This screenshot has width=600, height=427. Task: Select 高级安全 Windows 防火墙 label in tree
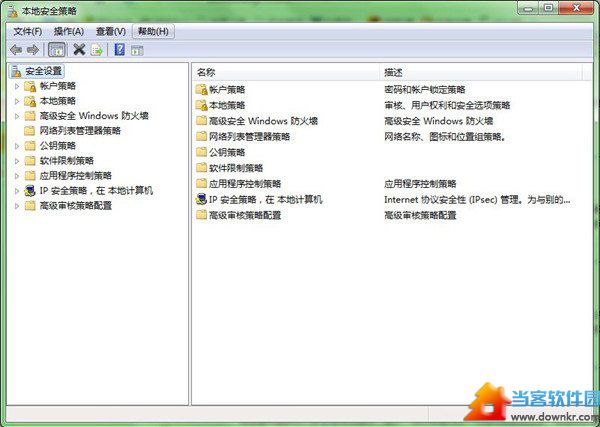(x=94, y=116)
